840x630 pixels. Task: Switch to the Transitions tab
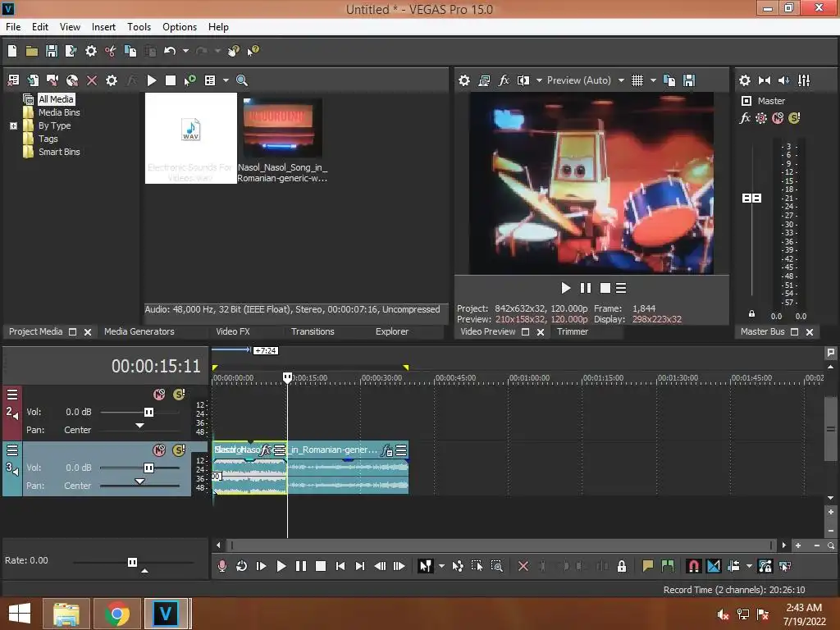click(313, 331)
